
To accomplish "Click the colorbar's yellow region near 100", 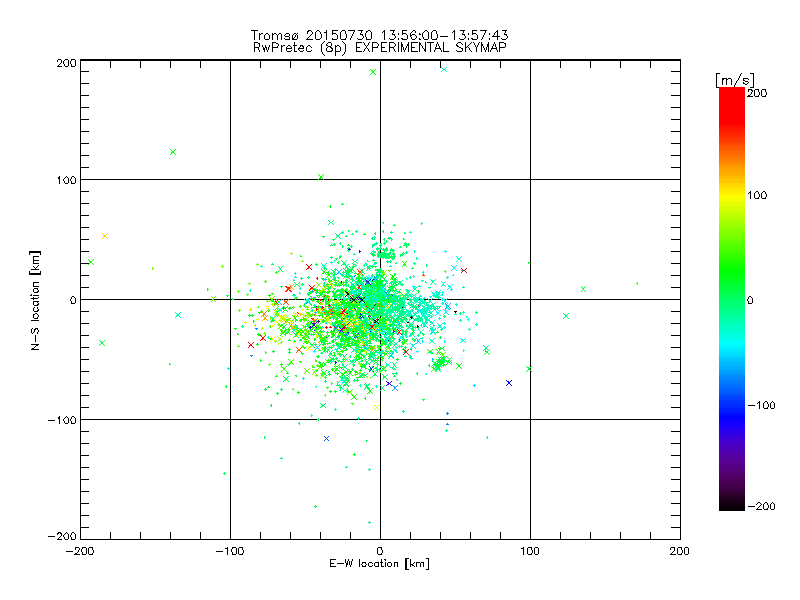I will 732,196.
